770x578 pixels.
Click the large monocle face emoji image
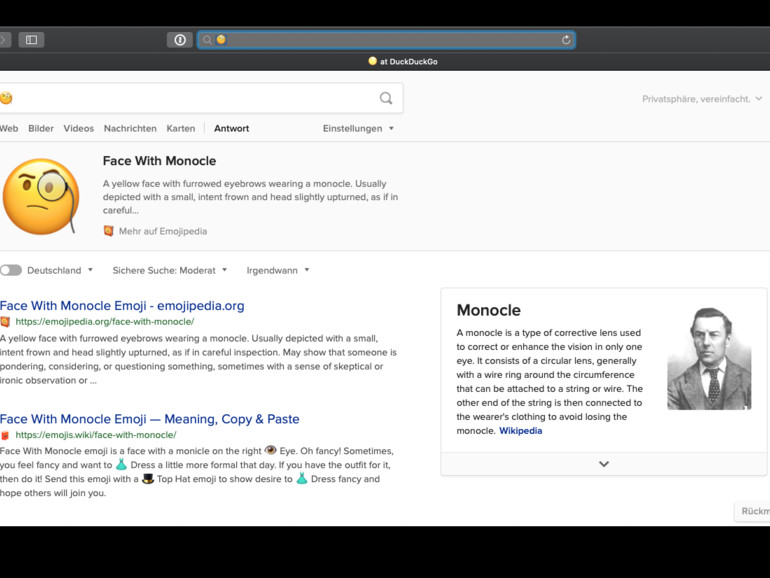41,197
